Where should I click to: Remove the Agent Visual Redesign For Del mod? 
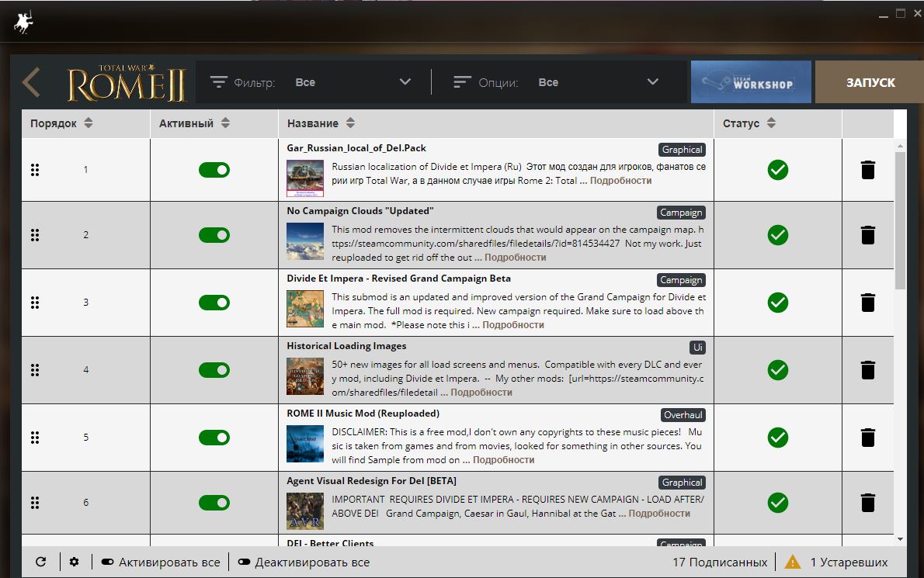(x=868, y=503)
